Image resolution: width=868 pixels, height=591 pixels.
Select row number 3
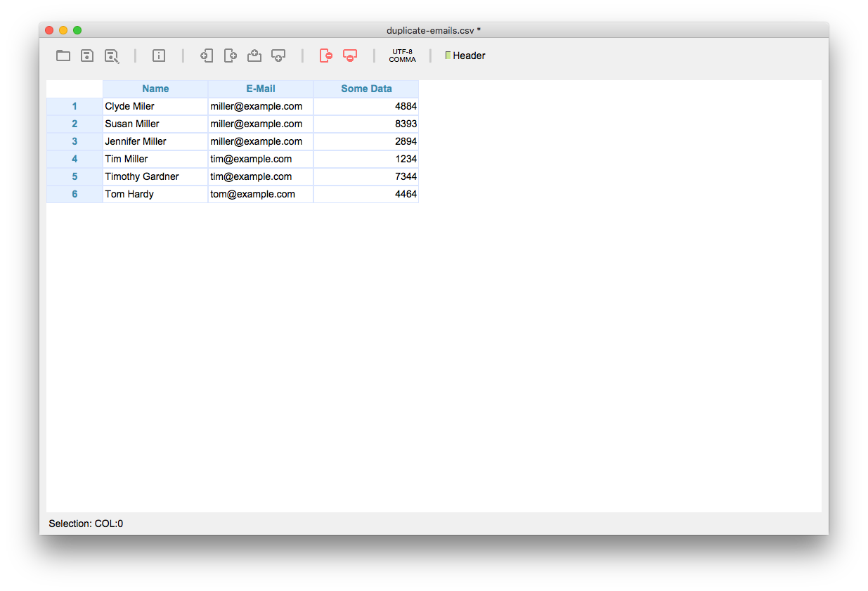[x=75, y=141]
